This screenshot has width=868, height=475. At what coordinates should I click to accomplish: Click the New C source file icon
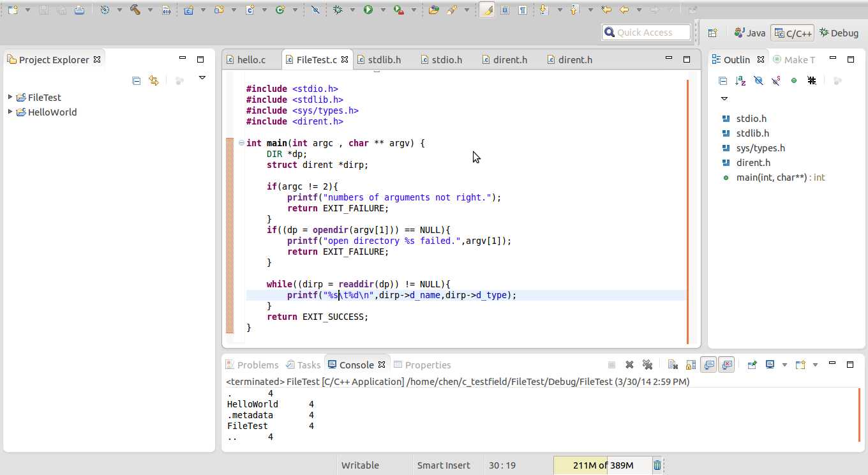pyautogui.click(x=250, y=10)
